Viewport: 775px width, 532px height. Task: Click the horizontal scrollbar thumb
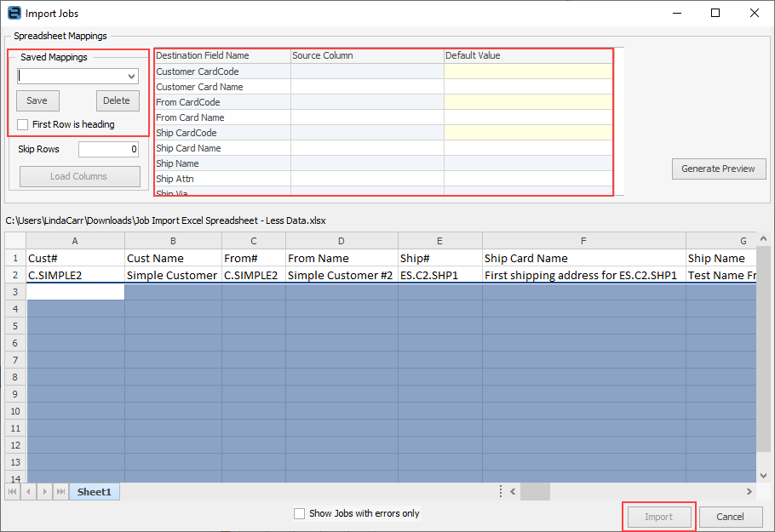point(535,491)
